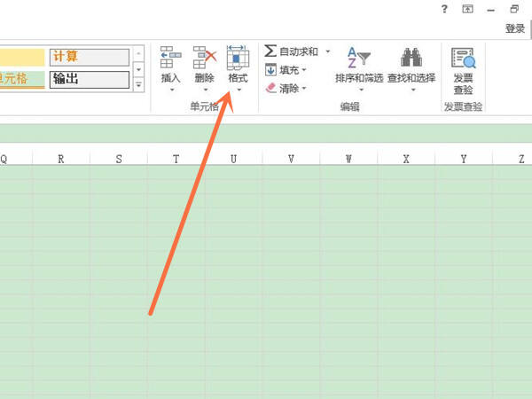
Task: Apply the 输出 cell style
Action: pyautogui.click(x=90, y=80)
